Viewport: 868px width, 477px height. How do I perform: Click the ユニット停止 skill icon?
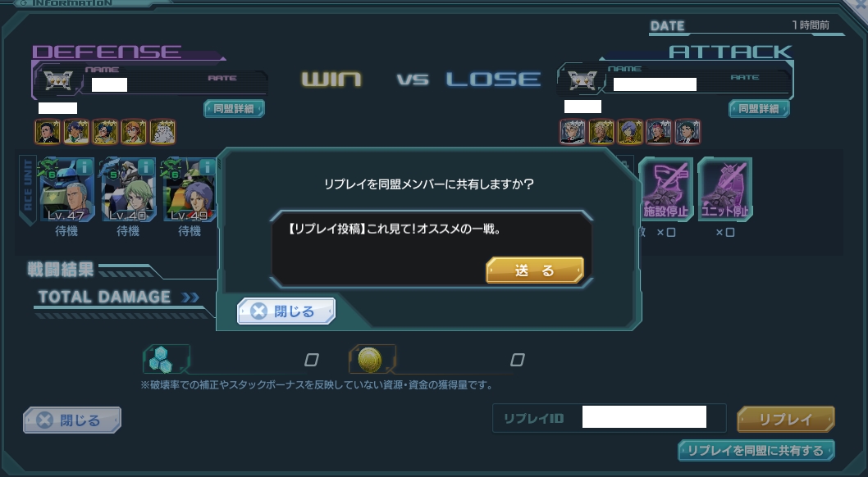click(x=725, y=189)
